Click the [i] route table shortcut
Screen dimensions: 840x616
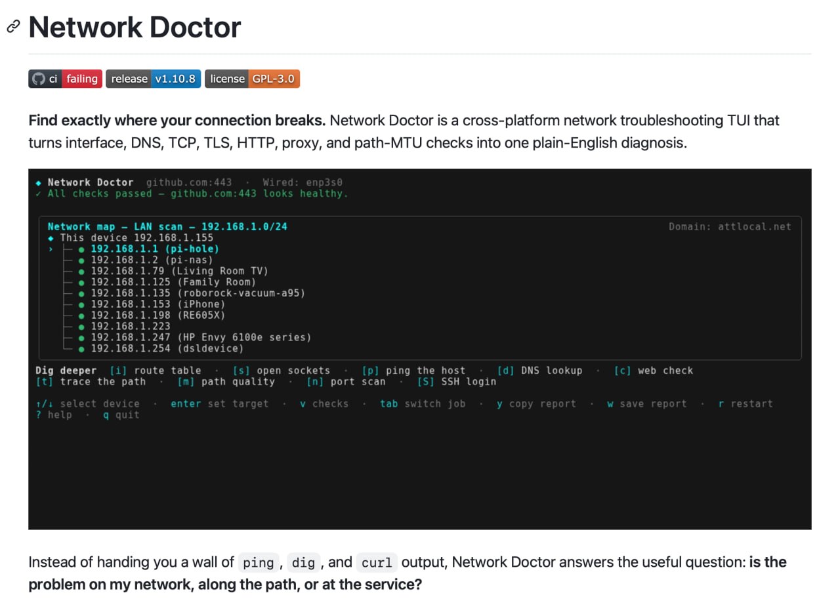tap(155, 371)
